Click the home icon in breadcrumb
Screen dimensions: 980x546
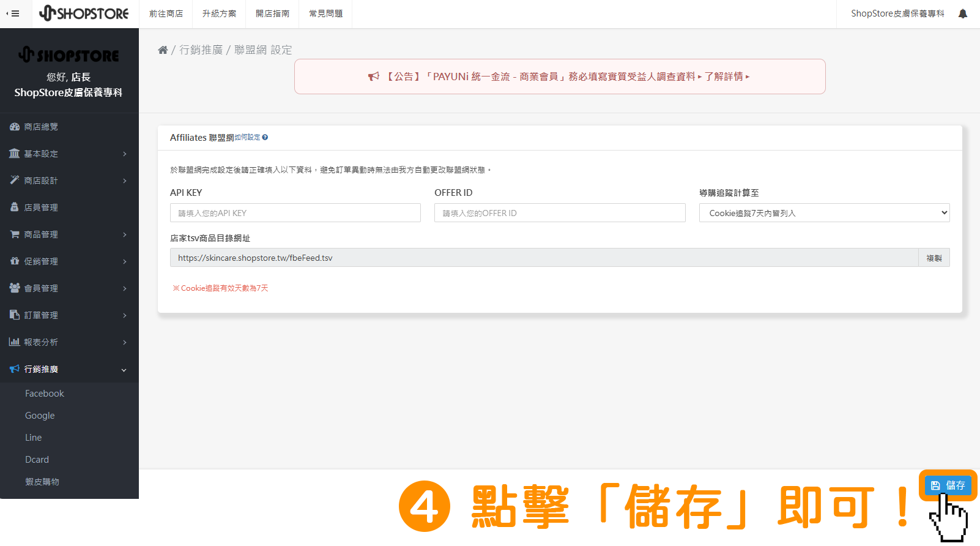pyautogui.click(x=163, y=50)
